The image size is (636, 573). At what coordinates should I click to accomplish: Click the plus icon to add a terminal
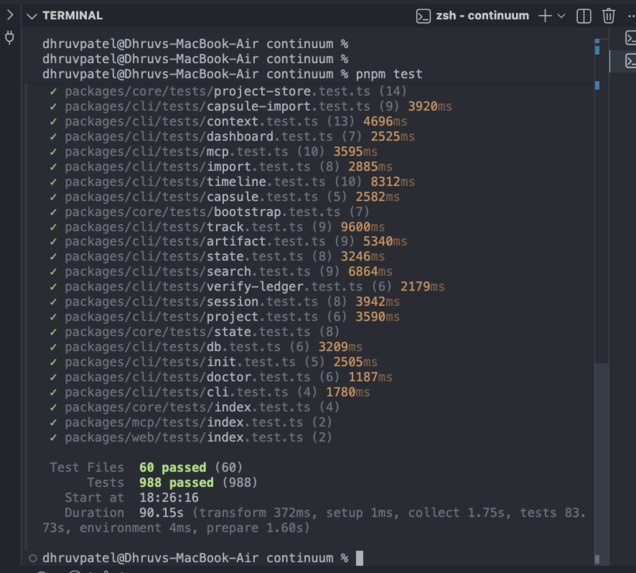pyautogui.click(x=545, y=16)
